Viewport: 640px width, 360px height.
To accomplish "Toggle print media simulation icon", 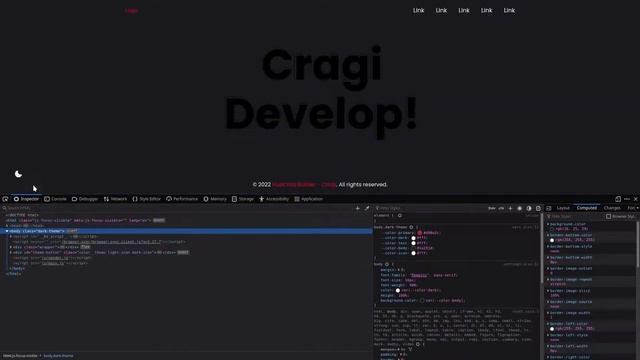I will (x=538, y=208).
